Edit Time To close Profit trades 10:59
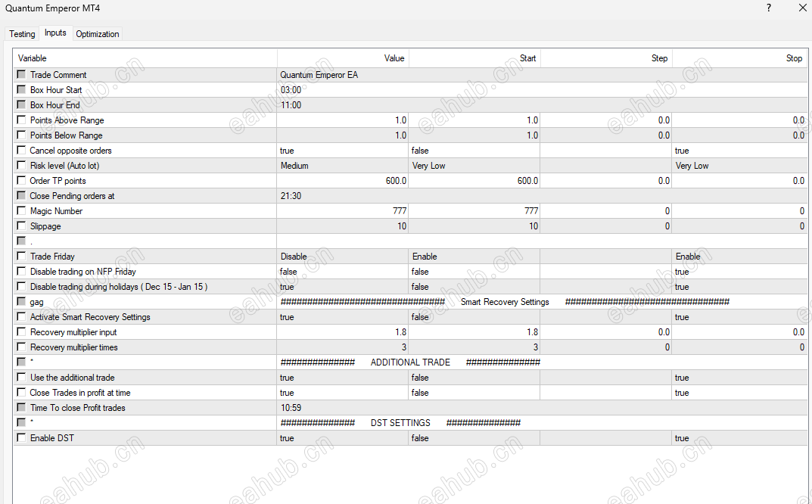 click(x=542, y=408)
